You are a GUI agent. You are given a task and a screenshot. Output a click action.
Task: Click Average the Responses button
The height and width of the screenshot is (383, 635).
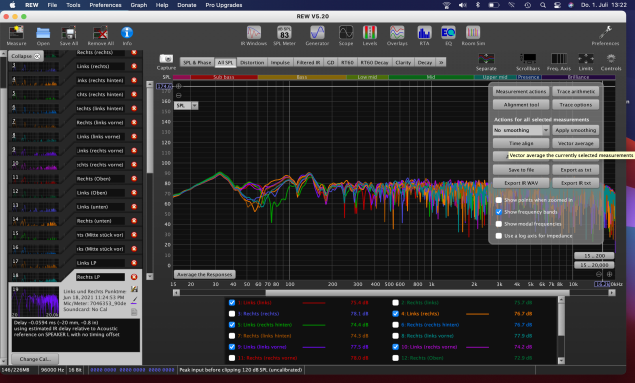tap(205, 274)
